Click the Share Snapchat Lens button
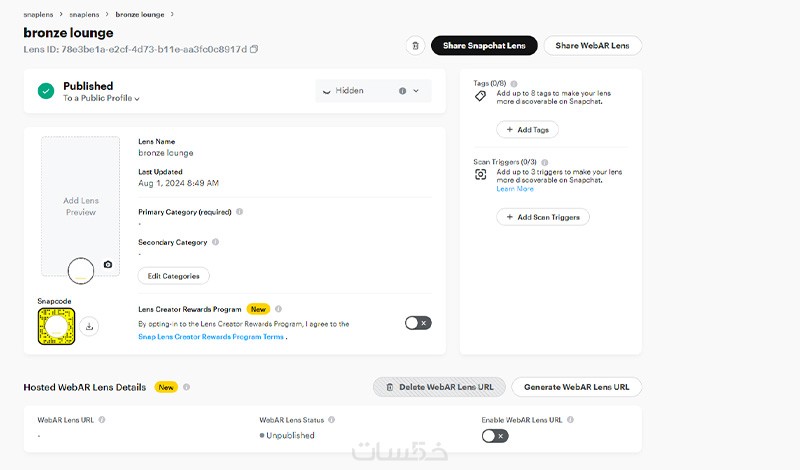Screen dimensions: 800x470 484,45
